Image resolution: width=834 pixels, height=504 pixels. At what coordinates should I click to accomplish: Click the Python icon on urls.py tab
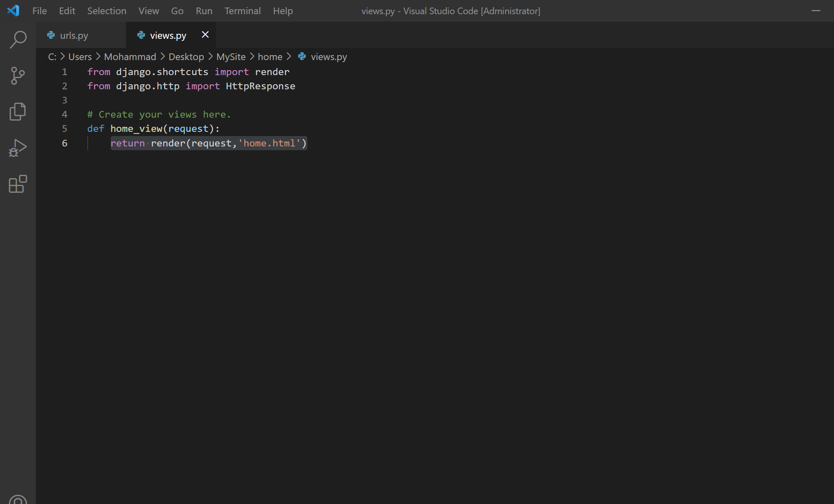click(x=51, y=35)
